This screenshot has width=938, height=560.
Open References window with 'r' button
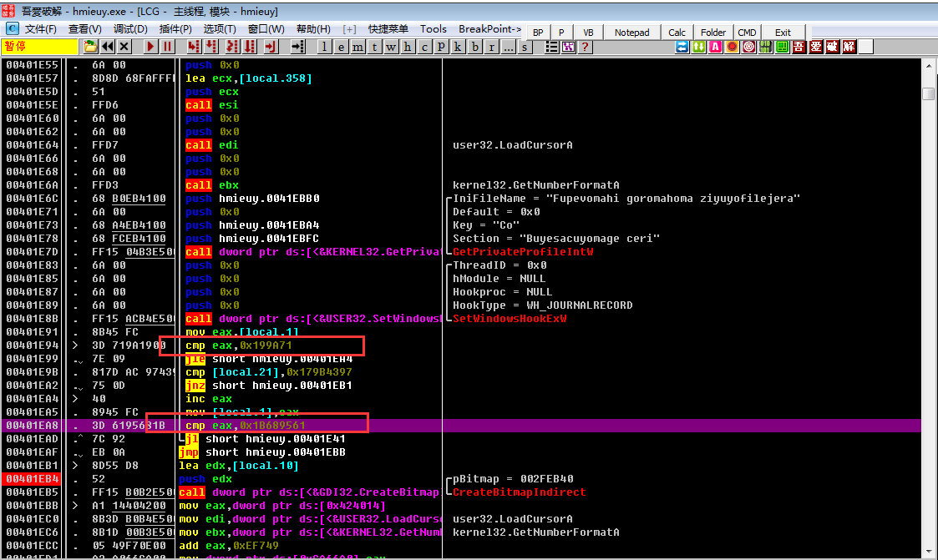(492, 47)
